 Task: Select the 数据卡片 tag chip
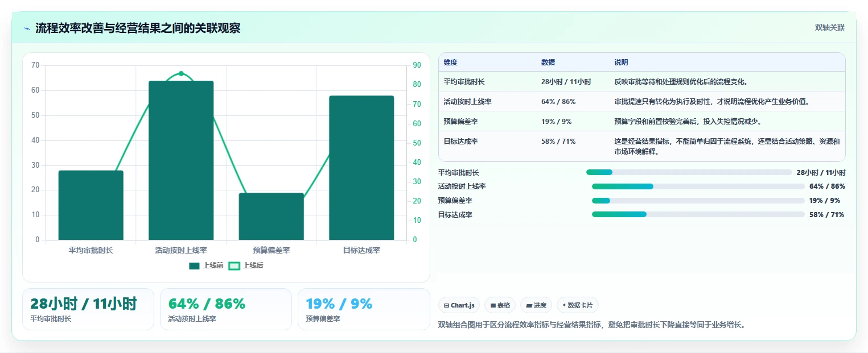(578, 305)
